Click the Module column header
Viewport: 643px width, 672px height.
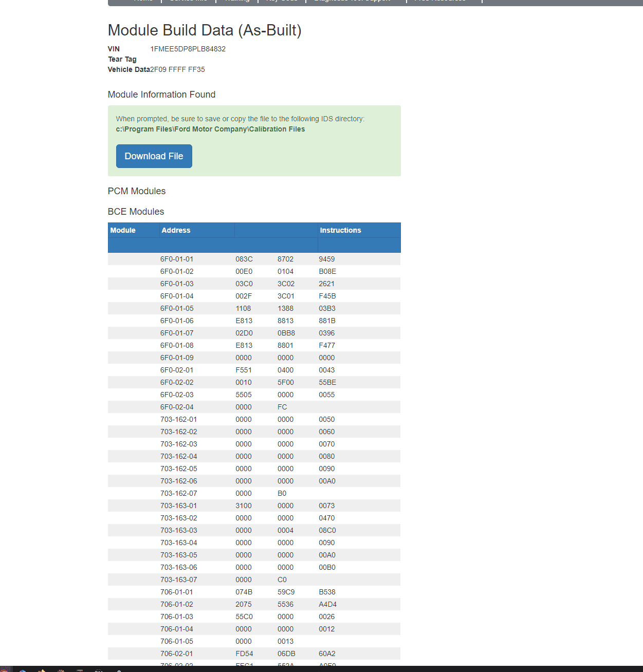click(123, 230)
